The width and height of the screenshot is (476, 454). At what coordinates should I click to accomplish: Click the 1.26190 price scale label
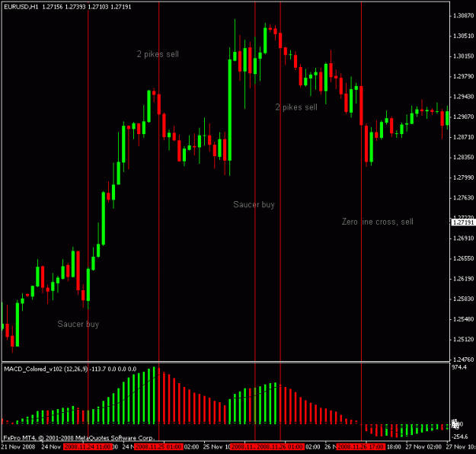click(463, 279)
